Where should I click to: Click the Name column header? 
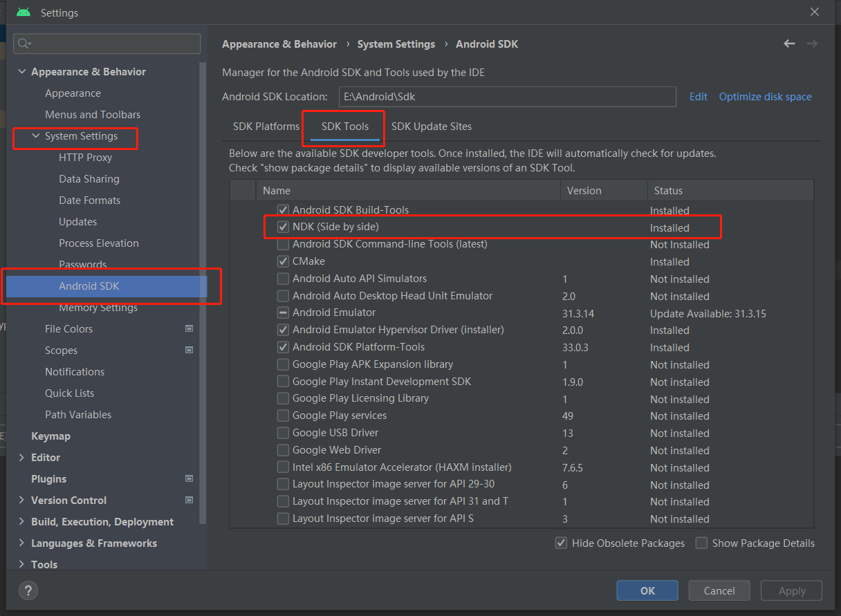coord(408,191)
